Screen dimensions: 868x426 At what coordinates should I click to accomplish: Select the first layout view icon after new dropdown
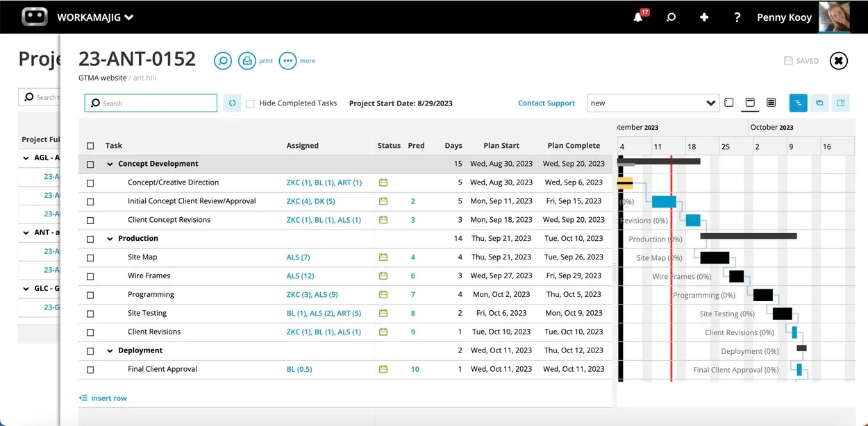[728, 103]
